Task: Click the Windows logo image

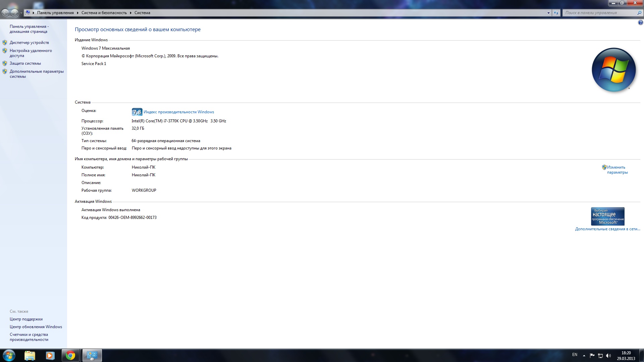Action: 614,70
